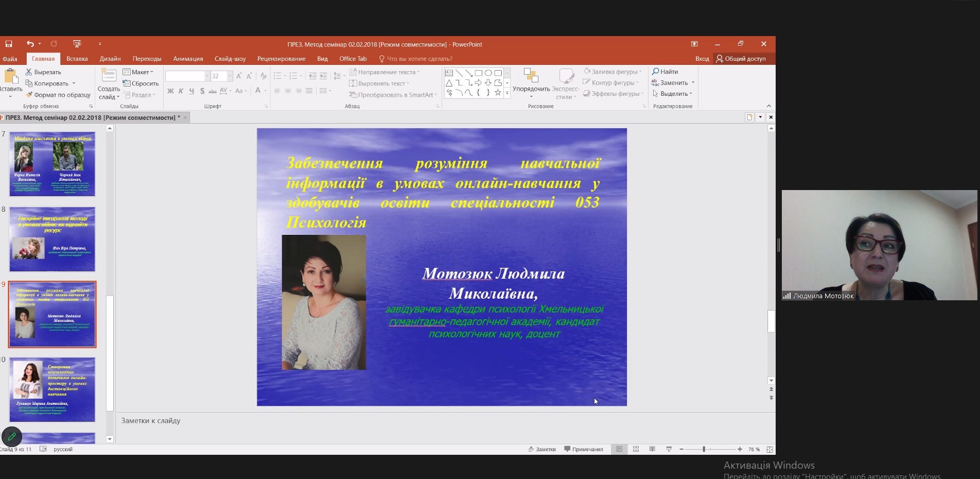The width and height of the screenshot is (980, 479).
Task: Select slide 8 thumbnail in the panel
Action: 52,239
